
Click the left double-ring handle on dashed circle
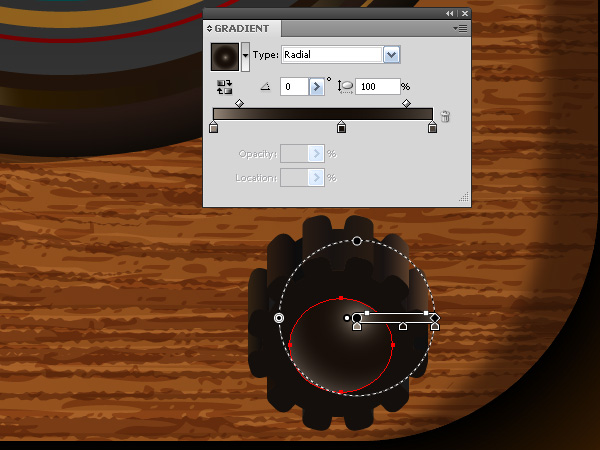[x=279, y=318]
